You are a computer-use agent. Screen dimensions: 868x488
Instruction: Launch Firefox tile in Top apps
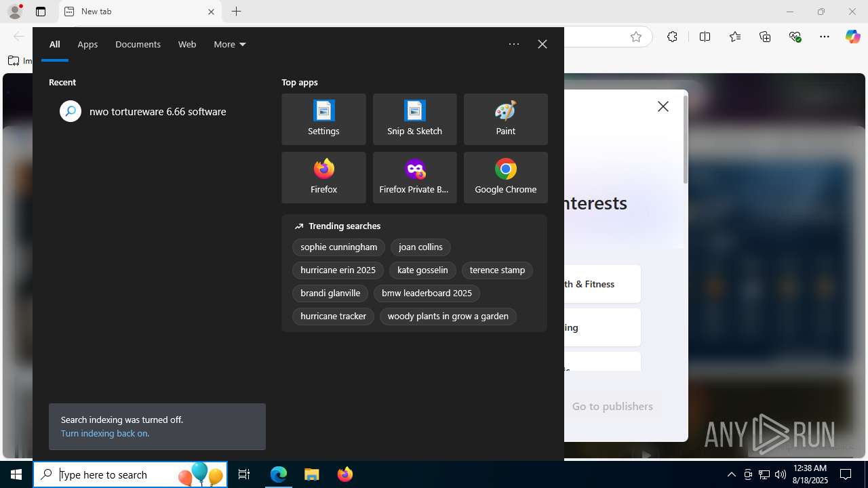coord(323,178)
